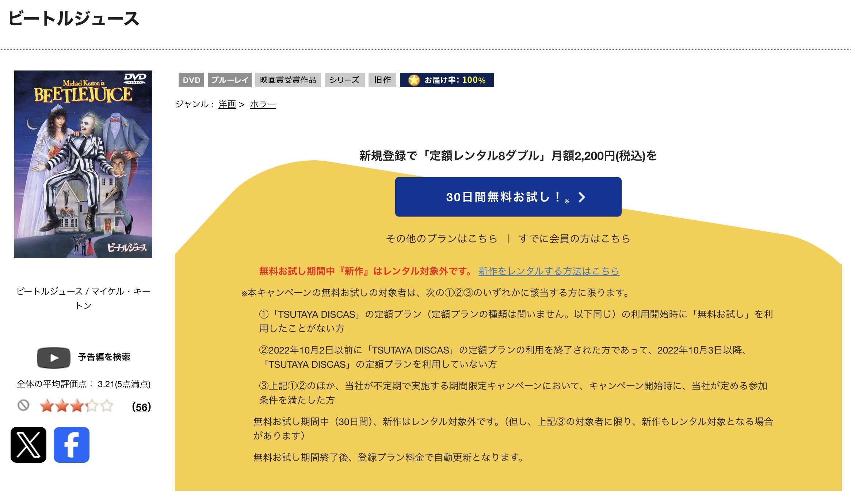Screen dimensions: 851x504
Task: Open the X (Twitter) share icon
Action: 28,444
